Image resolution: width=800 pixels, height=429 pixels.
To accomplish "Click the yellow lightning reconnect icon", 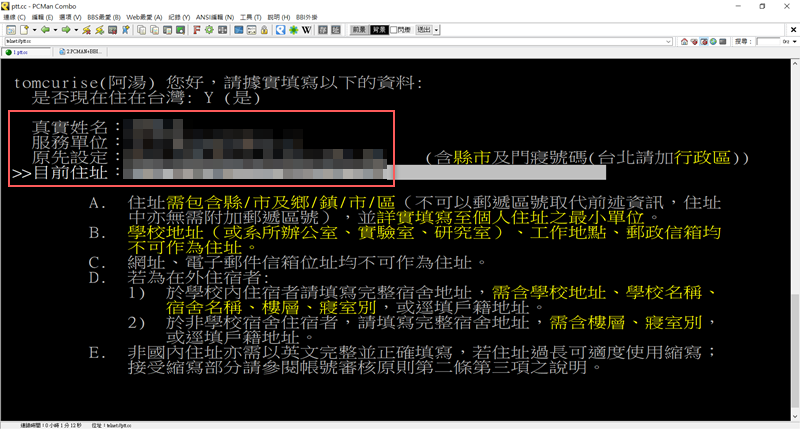I will pyautogui.click(x=99, y=30).
